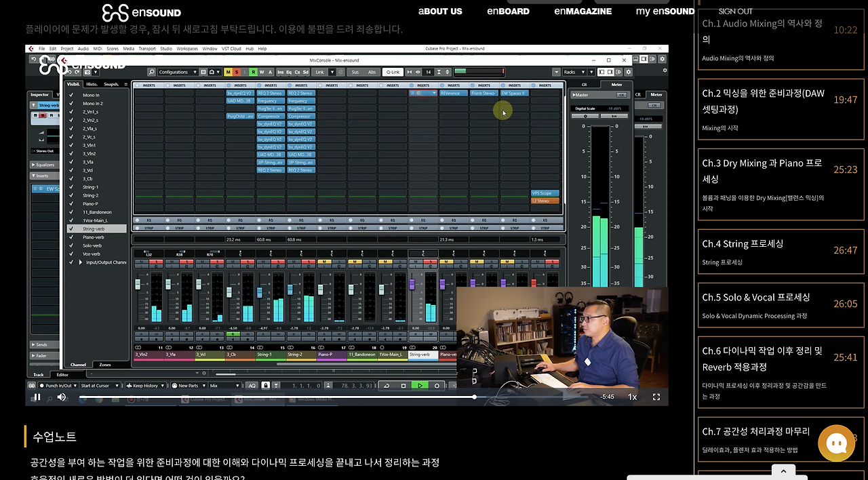This screenshot has width=868, height=480.
Task: Uncheck visibility of Vox-verb channel
Action: 71,254
